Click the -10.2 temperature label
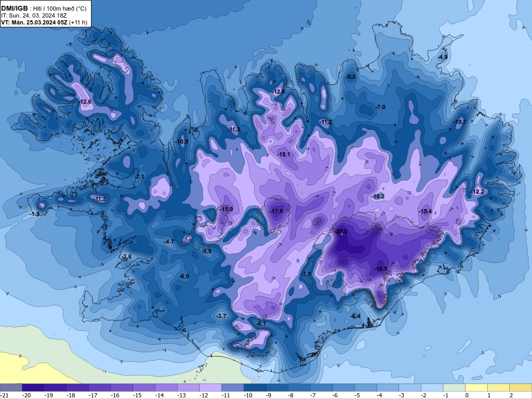The height and width of the screenshot is (399, 532). pyautogui.click(x=378, y=196)
